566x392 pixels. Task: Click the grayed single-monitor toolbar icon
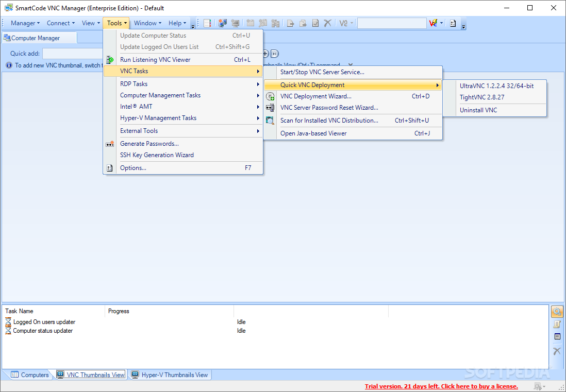pos(236,23)
